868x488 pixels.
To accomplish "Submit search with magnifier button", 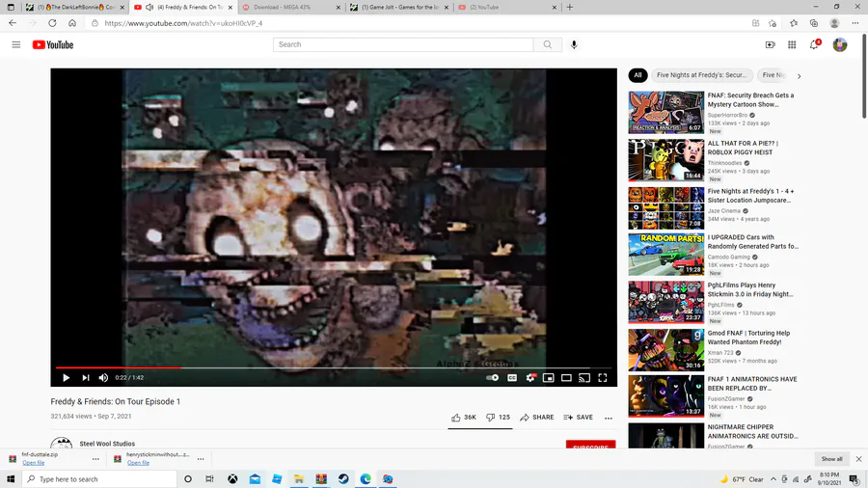I will click(548, 44).
